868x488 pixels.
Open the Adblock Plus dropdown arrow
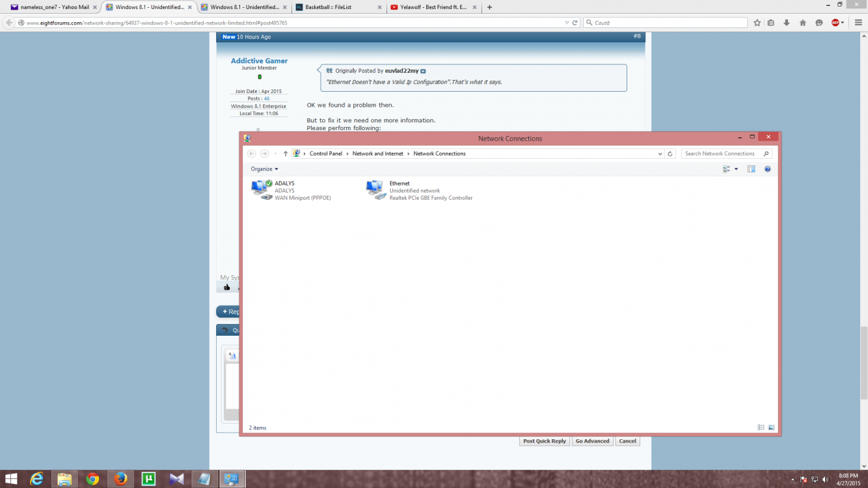click(843, 23)
